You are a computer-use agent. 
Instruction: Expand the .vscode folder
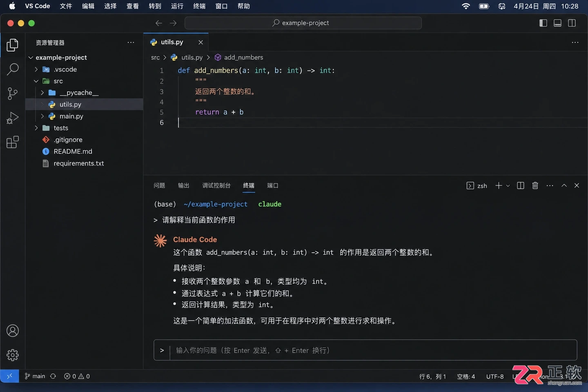click(36, 69)
